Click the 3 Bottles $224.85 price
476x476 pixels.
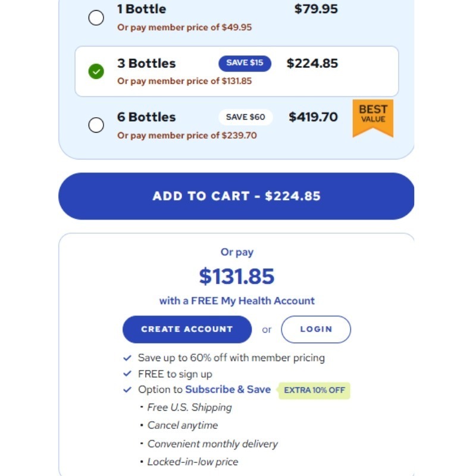click(312, 63)
